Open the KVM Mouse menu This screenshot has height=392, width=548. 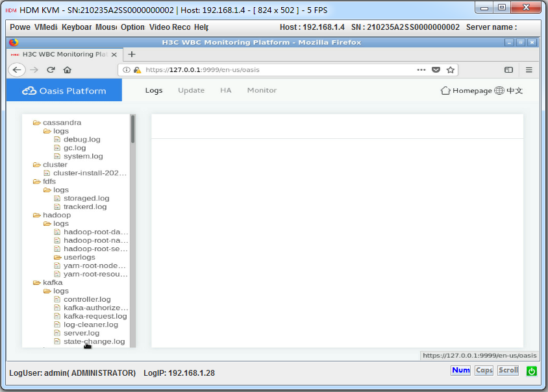(x=106, y=27)
